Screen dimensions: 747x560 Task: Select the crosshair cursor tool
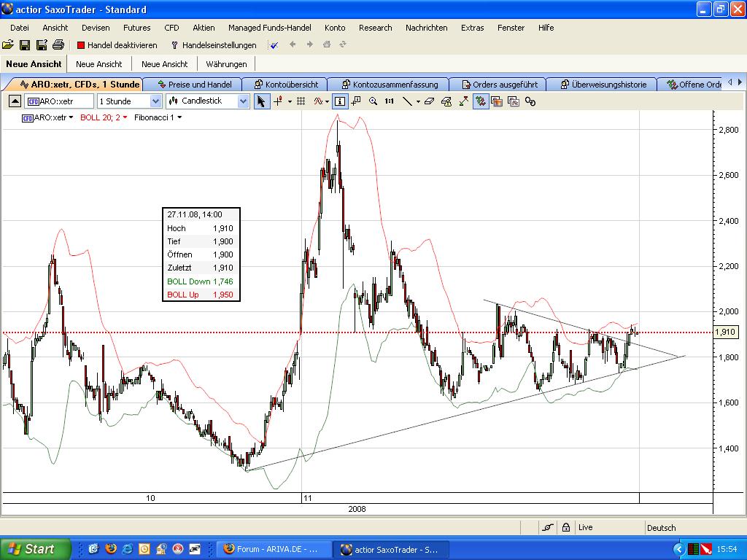pyautogui.click(x=278, y=101)
